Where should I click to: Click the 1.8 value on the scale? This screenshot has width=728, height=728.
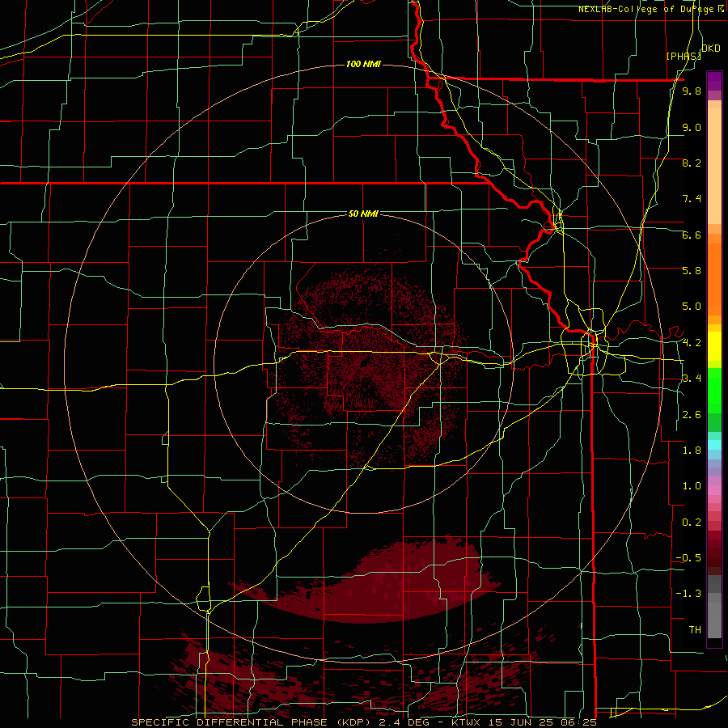692,451
